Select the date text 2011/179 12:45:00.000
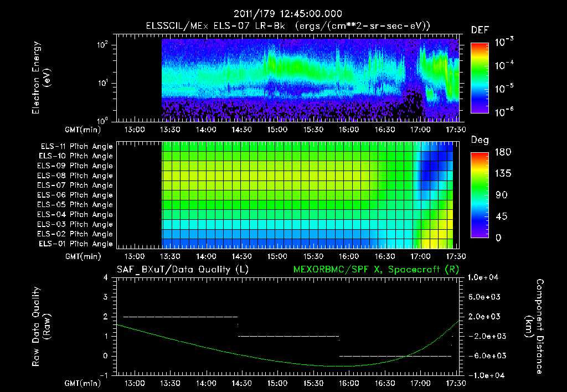567x392 pixels. point(287,14)
